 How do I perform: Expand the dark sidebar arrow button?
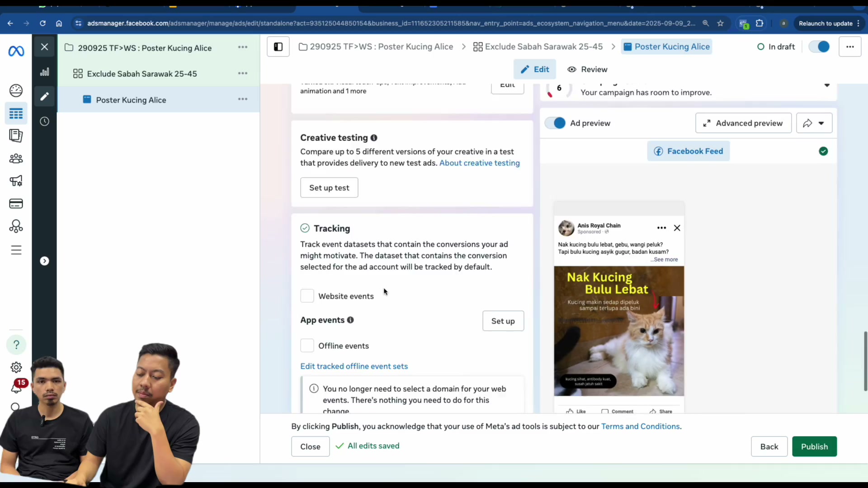point(44,261)
